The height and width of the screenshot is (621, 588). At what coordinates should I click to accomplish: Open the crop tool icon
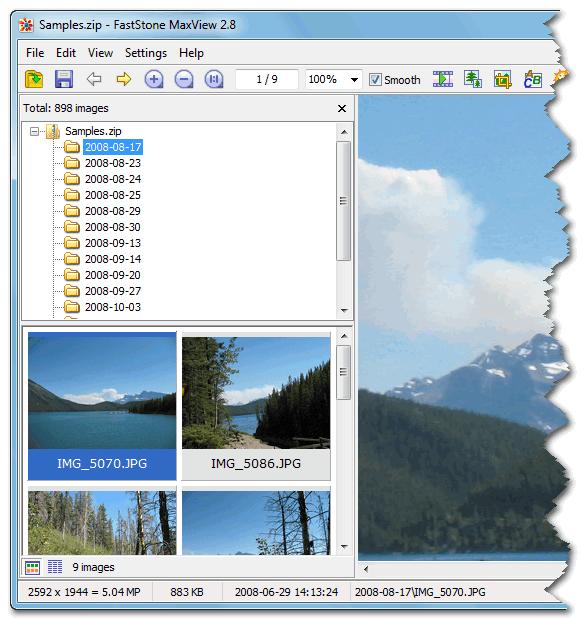tap(502, 80)
